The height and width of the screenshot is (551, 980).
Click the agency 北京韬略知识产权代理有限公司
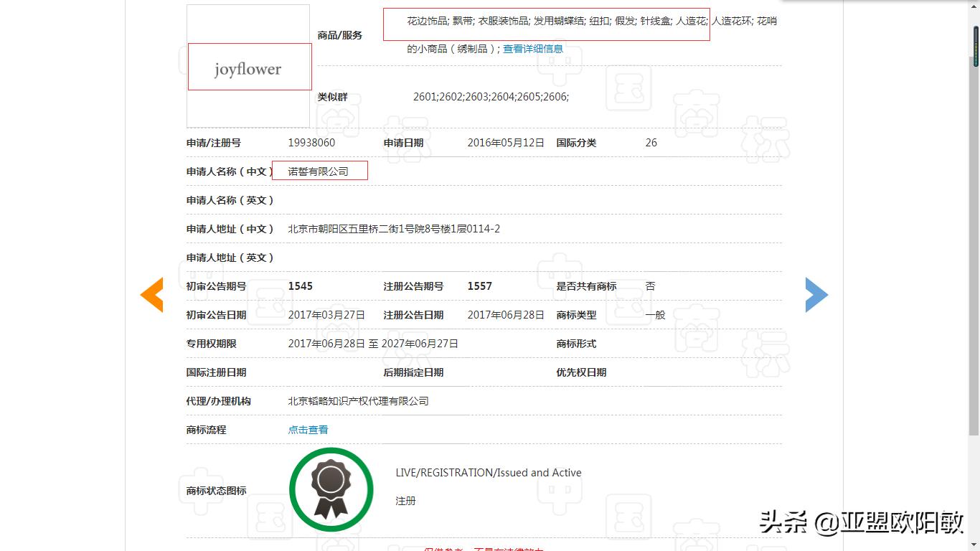(357, 400)
